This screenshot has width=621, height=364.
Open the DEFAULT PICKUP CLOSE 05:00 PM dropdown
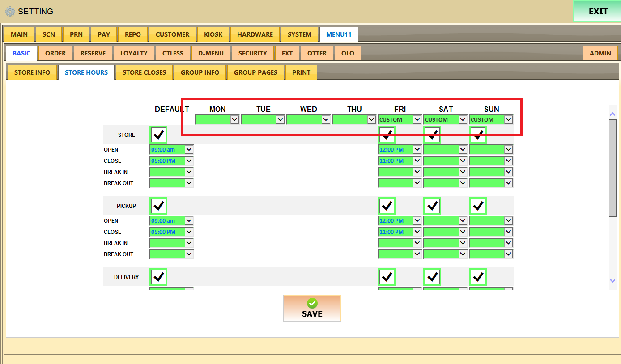tap(171, 232)
